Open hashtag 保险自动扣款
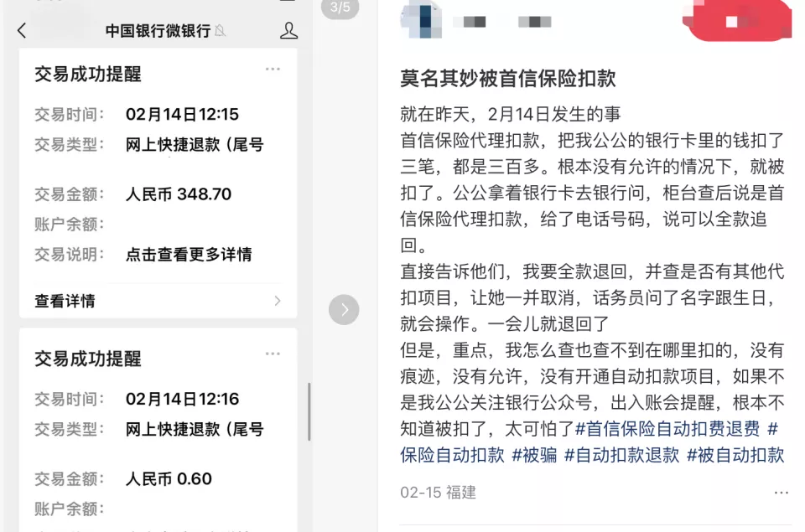The width and height of the screenshot is (805, 532). click(452, 455)
